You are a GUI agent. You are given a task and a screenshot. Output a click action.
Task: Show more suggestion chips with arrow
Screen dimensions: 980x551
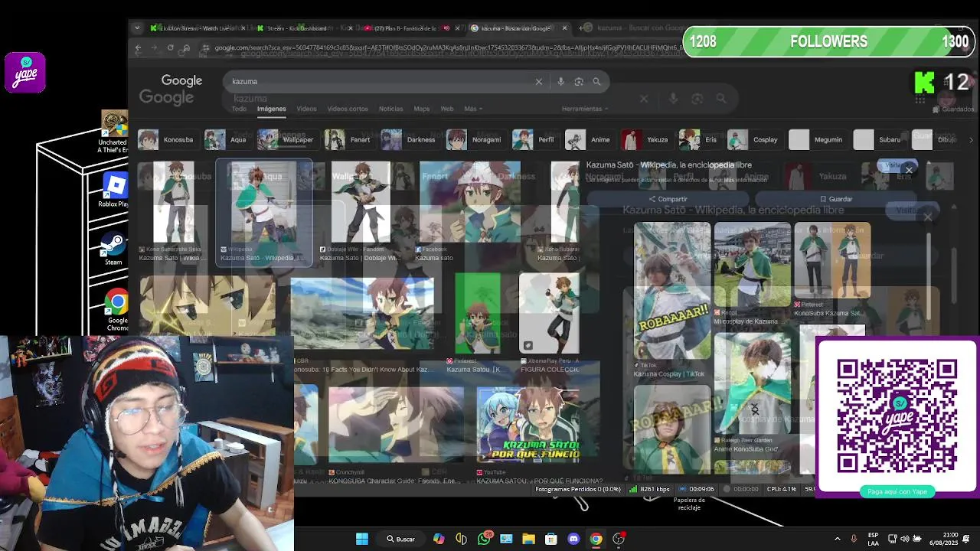tap(971, 140)
